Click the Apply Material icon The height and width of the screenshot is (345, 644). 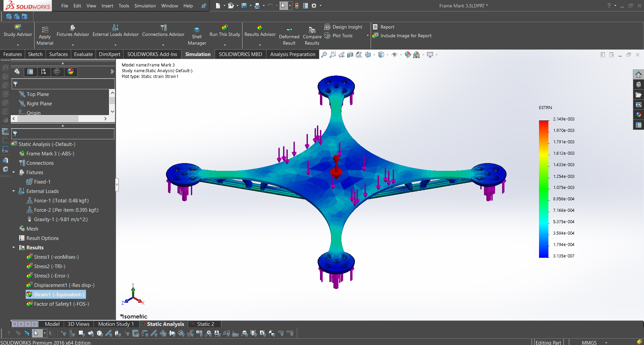pos(45,30)
